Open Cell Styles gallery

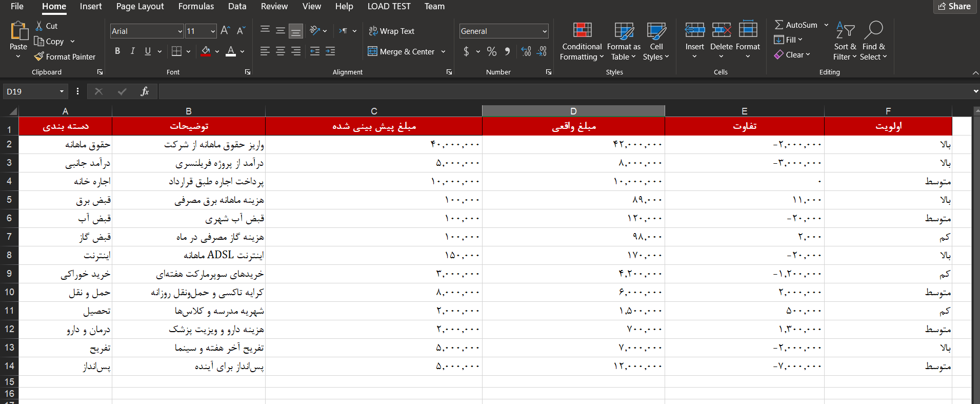656,42
